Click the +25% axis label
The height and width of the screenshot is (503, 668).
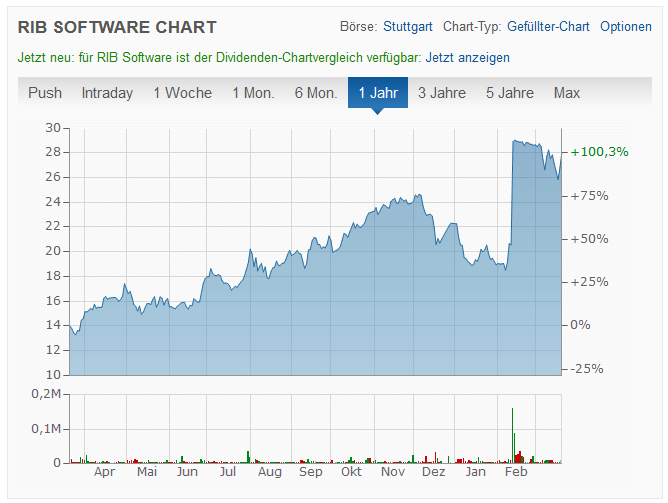point(589,282)
